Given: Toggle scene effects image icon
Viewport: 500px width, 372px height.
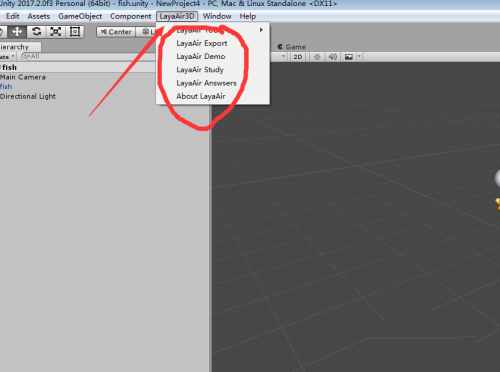Looking at the screenshot, I should tap(349, 57).
